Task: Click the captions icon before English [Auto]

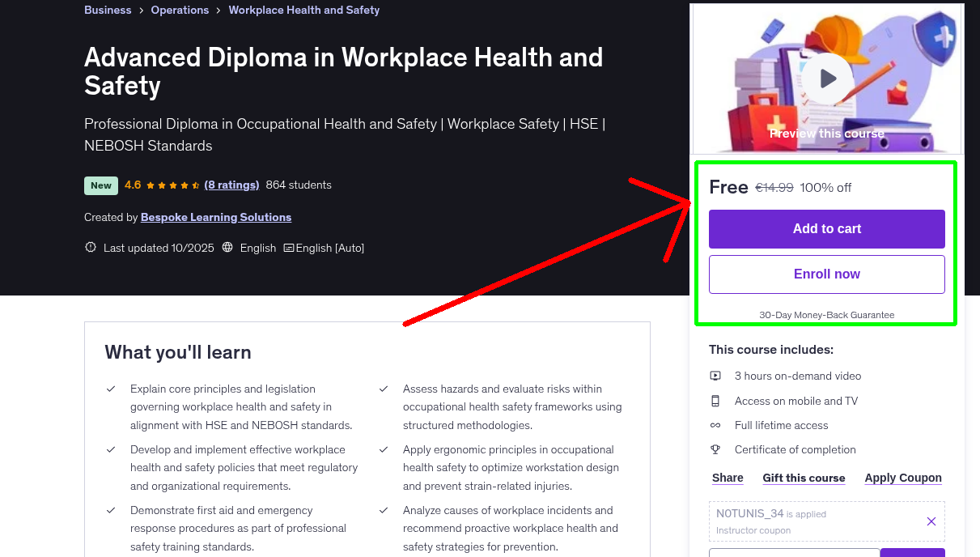Action: point(288,247)
